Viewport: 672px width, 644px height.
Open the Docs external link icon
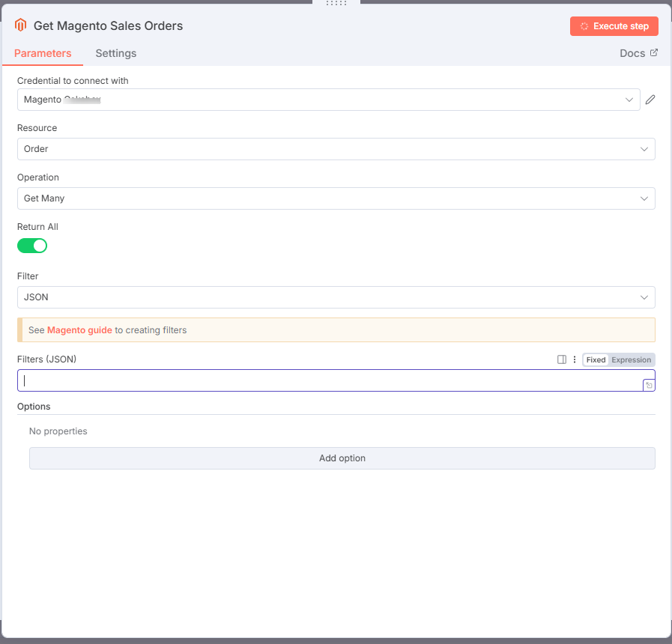(654, 52)
